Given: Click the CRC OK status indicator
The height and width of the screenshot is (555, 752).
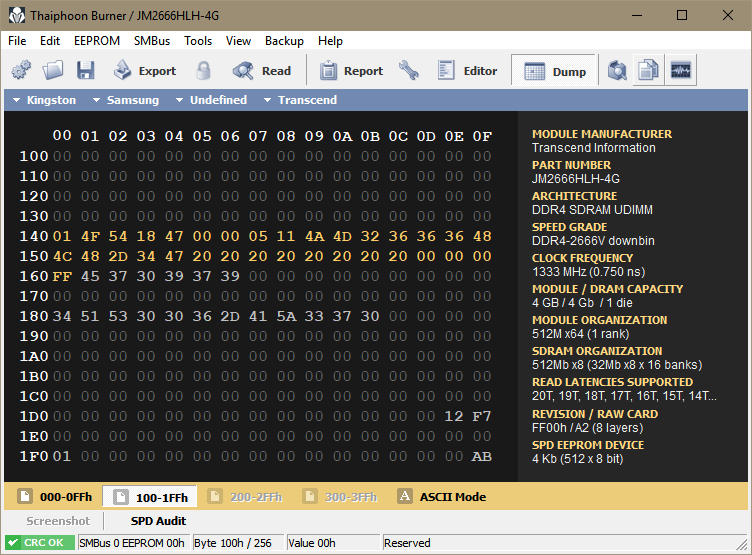Looking at the screenshot, I should [x=40, y=543].
